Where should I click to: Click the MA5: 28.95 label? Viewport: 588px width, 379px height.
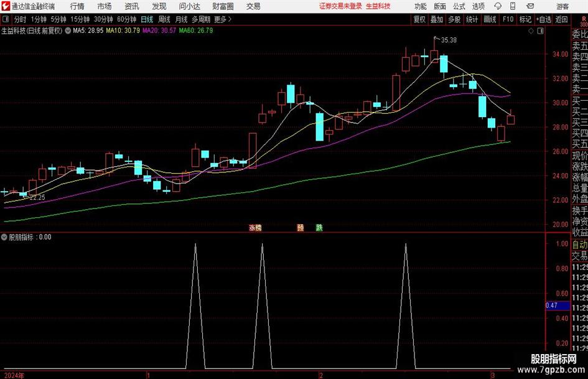point(88,30)
